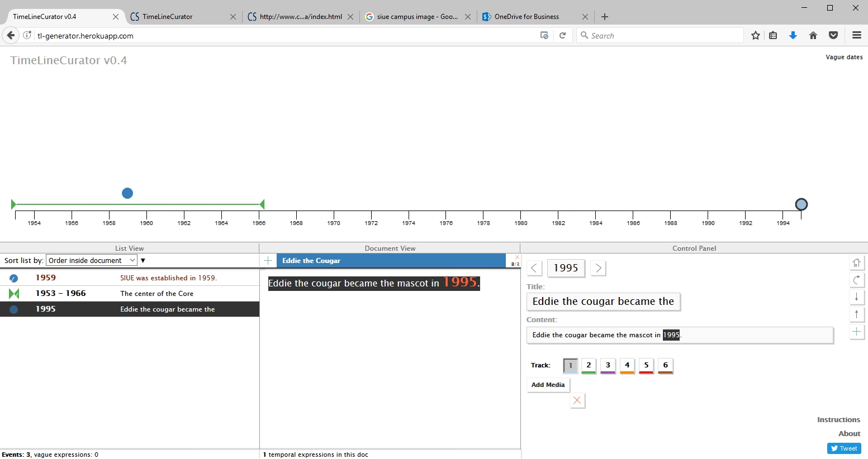
Task: Assign event to track 4 orange
Action: click(627, 366)
